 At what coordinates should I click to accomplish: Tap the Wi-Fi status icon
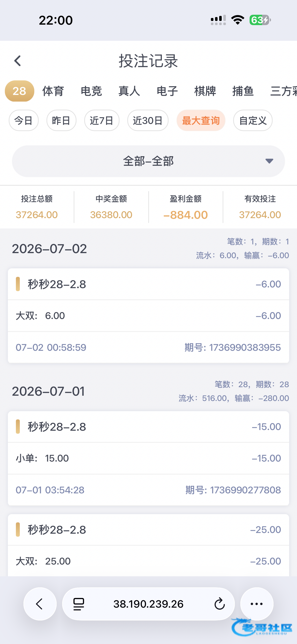238,20
